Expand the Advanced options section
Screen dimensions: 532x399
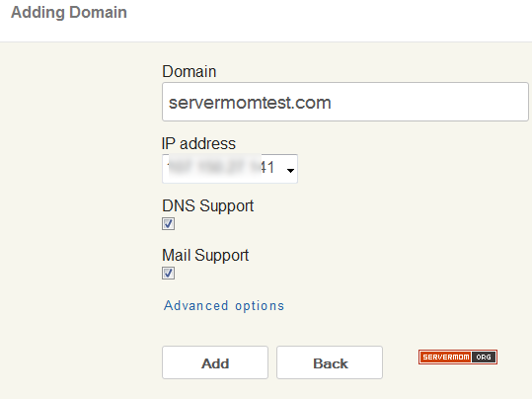tap(224, 305)
